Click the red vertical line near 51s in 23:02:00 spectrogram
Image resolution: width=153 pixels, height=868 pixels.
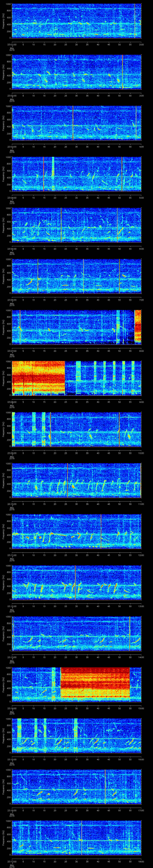122,72
